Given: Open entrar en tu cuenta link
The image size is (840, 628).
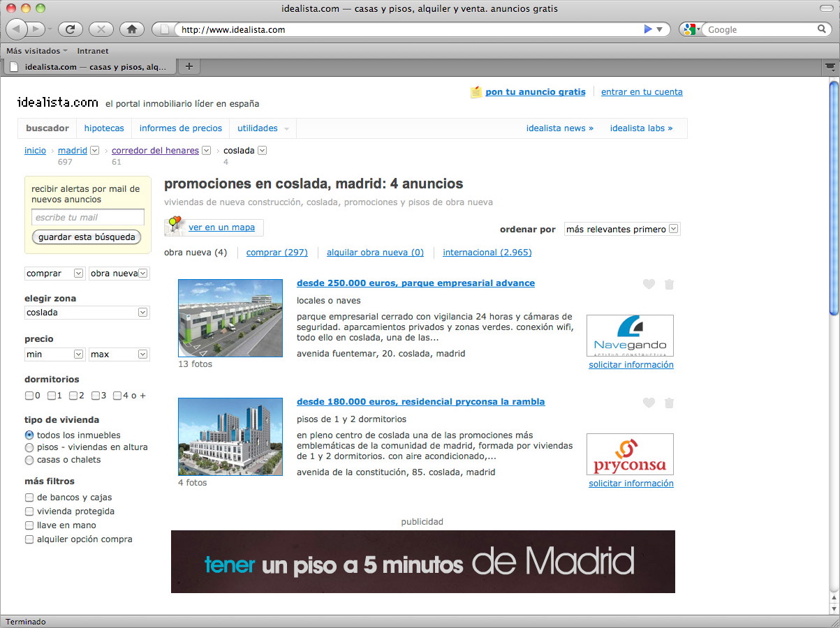Looking at the screenshot, I should 642,91.
